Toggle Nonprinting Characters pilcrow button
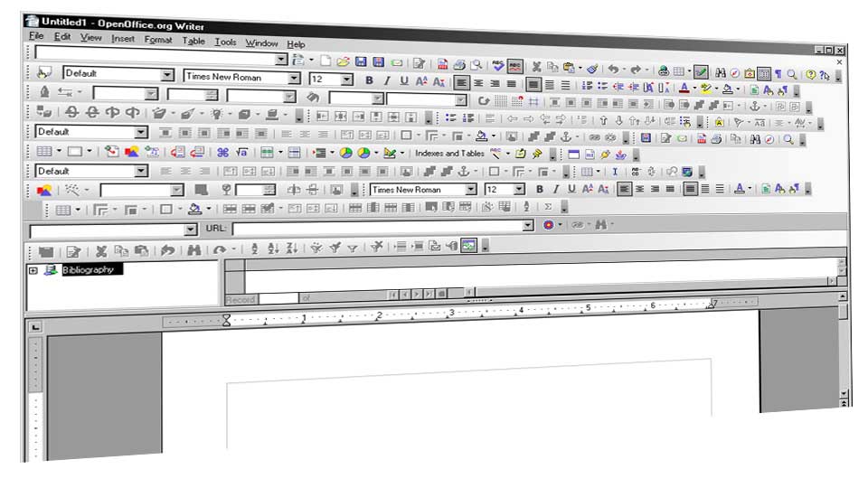Image resolution: width=868 pixels, height=488 pixels. click(x=778, y=73)
